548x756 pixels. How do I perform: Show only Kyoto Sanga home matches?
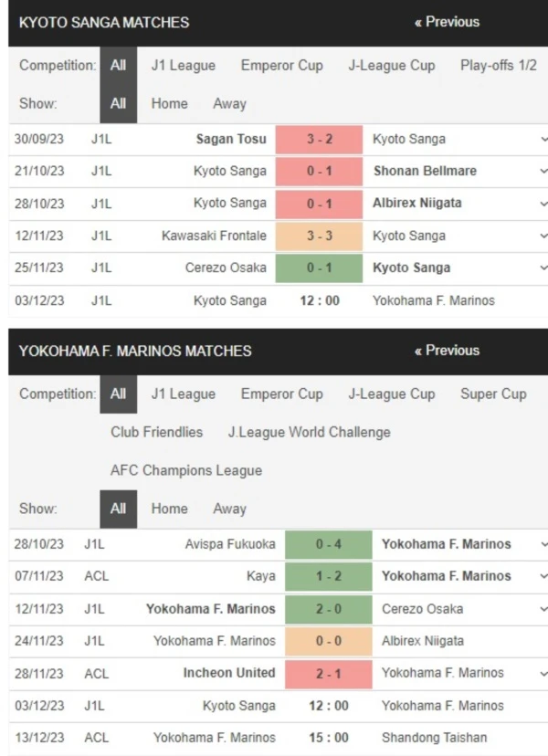(x=169, y=103)
